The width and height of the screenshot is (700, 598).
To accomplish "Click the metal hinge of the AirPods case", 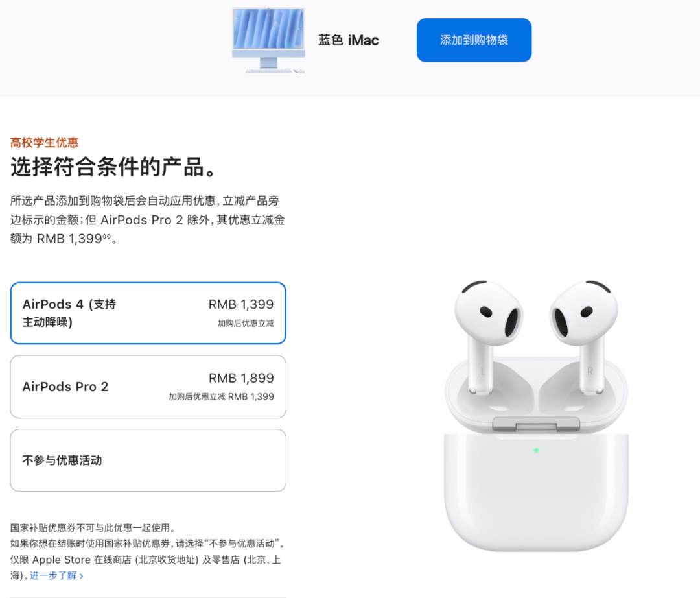I will pyautogui.click(x=536, y=424).
